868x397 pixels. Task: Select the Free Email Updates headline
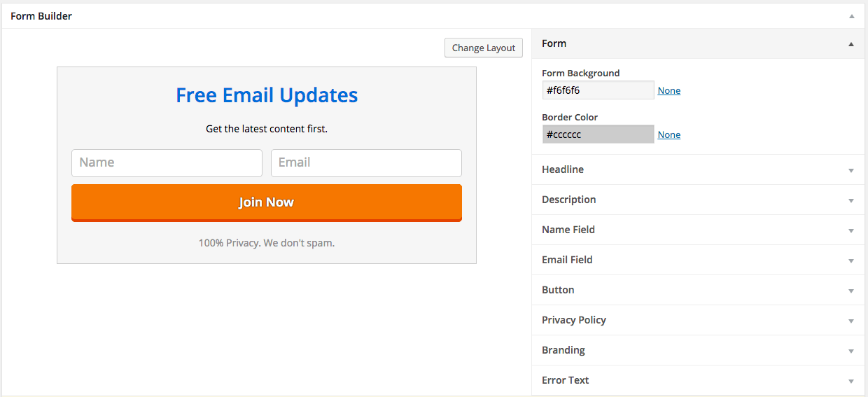[267, 95]
